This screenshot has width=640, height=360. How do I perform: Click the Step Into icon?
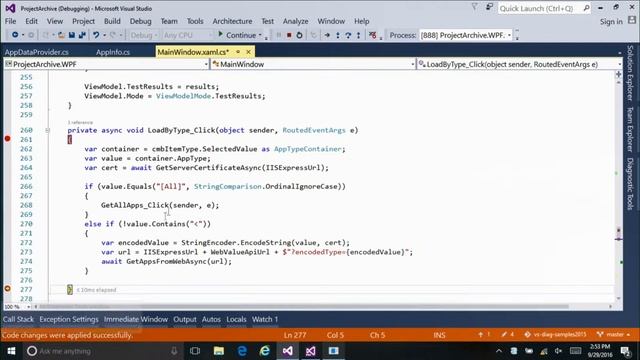click(338, 35)
